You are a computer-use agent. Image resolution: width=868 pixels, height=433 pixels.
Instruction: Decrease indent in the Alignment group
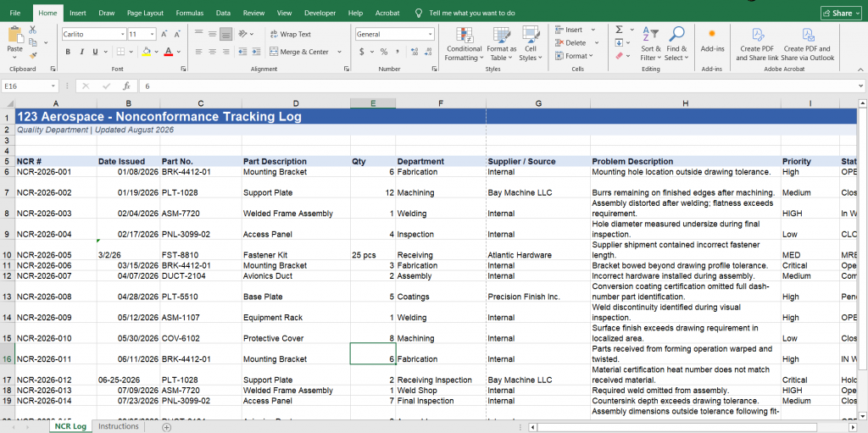click(242, 52)
